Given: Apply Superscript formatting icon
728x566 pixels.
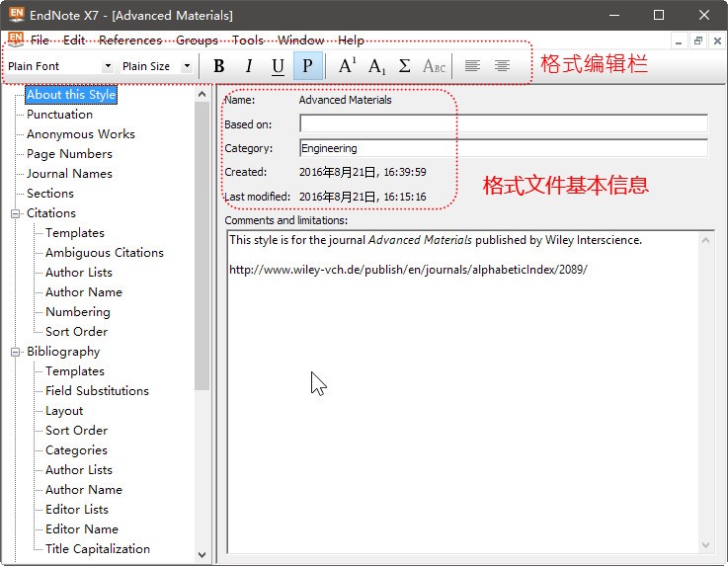Looking at the screenshot, I should click(347, 66).
